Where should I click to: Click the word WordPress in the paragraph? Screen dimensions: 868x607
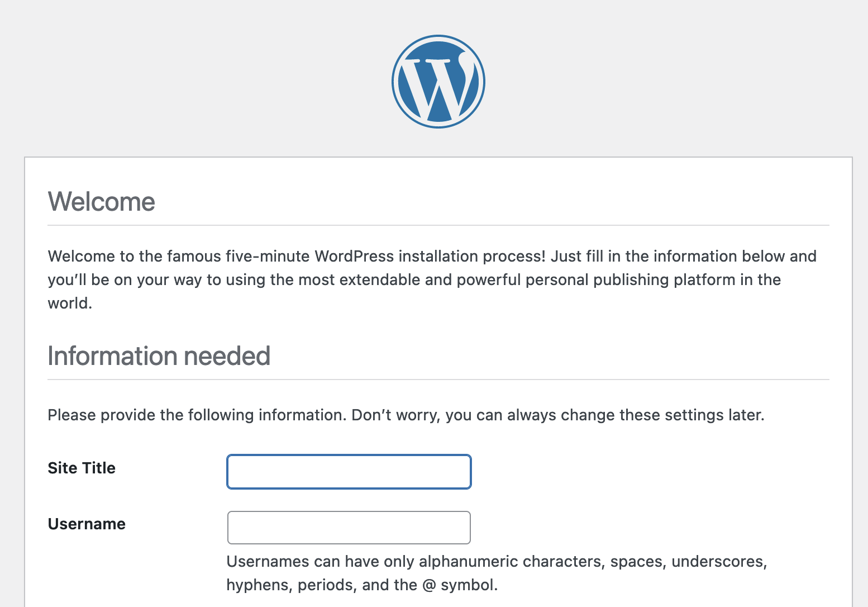coord(354,256)
